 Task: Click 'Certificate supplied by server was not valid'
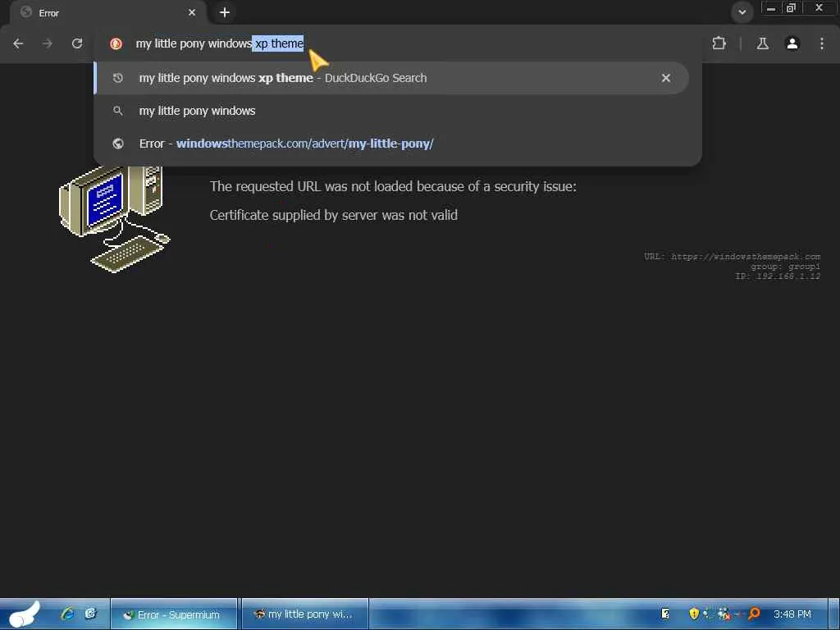pos(333,216)
